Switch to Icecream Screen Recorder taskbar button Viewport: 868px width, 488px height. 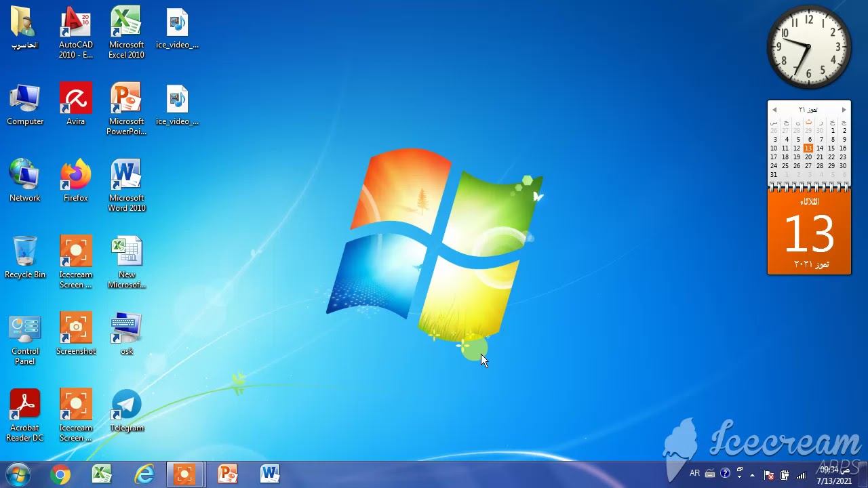[x=185, y=474]
